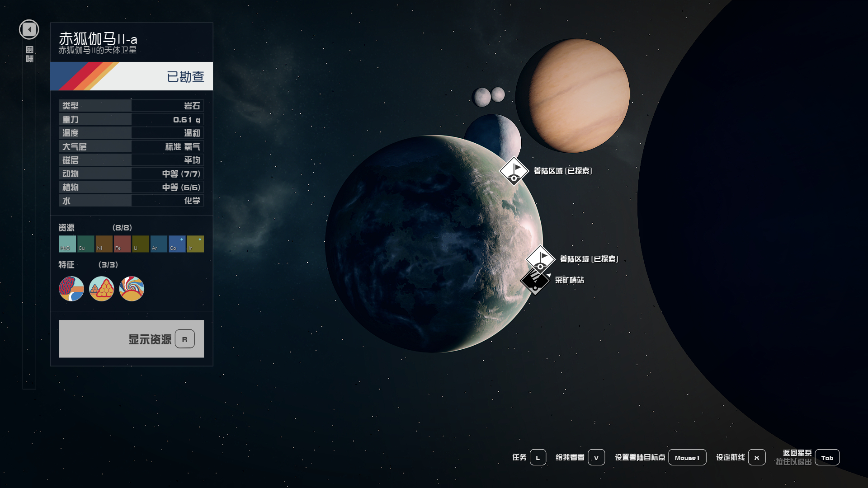Click the 特征 (3/3) heading
This screenshot has height=488, width=868.
click(88, 264)
